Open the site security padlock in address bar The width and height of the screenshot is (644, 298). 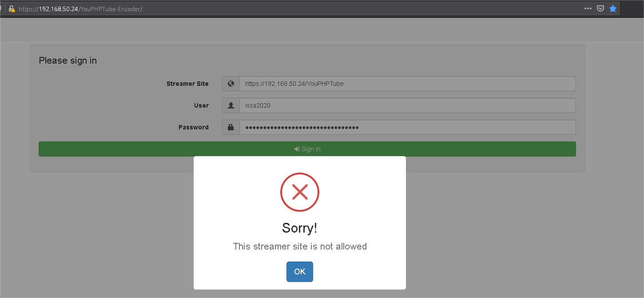click(12, 8)
